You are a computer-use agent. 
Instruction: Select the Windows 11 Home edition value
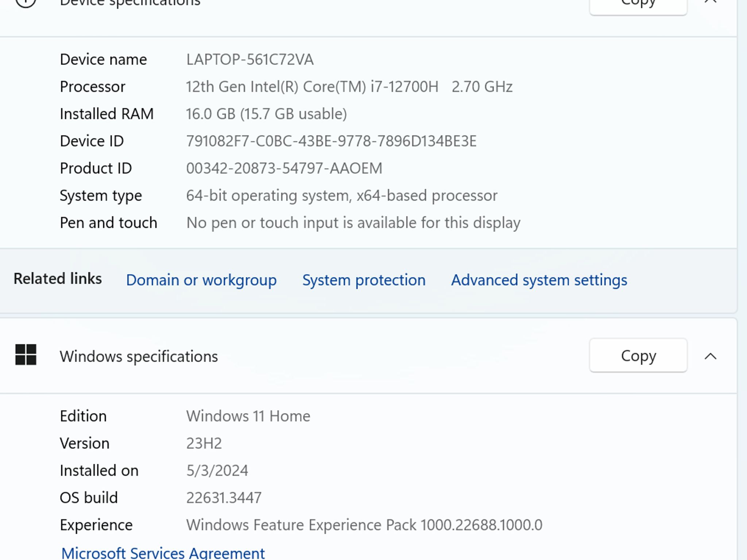248,416
